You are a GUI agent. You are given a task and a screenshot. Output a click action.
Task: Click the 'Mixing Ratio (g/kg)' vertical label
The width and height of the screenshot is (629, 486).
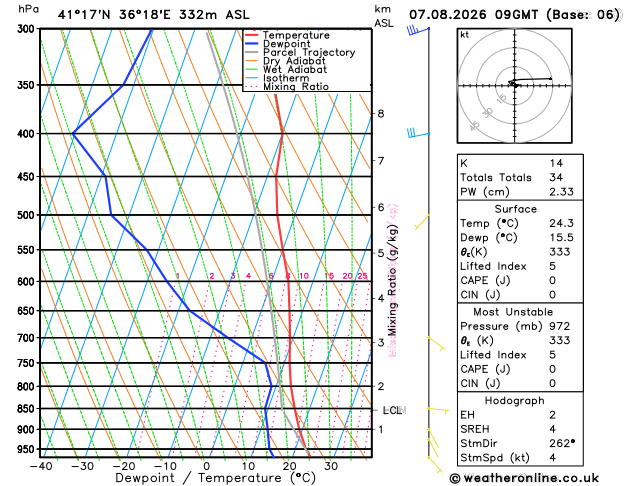tap(392, 280)
